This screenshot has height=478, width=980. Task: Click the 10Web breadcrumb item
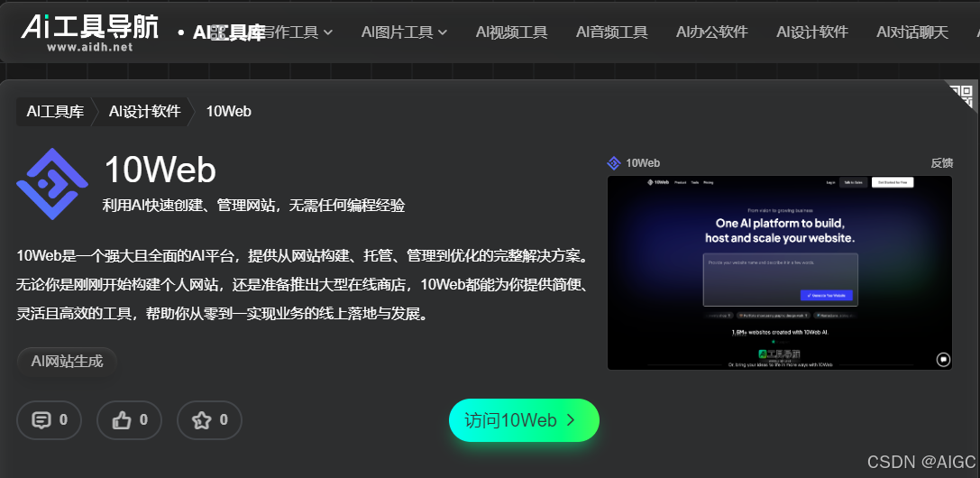229,112
